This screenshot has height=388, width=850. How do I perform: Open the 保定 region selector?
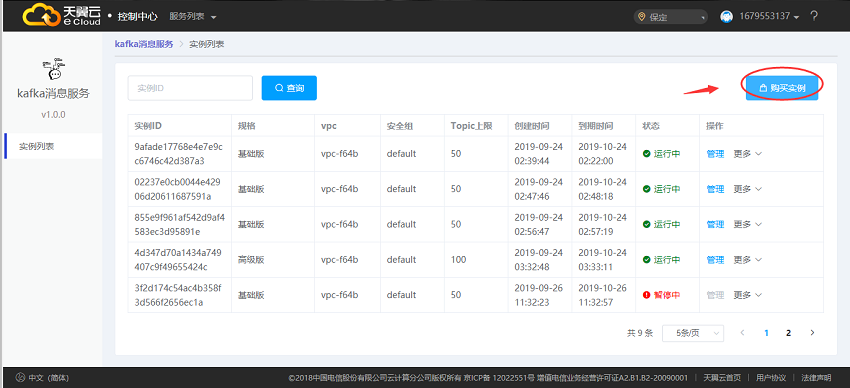coord(671,17)
